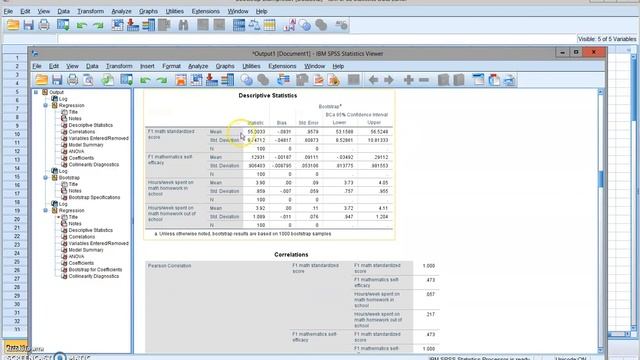Insert Text icon in Viewer toolbar
Image resolution: width=640 pixels, height=360 pixels.
(509, 80)
